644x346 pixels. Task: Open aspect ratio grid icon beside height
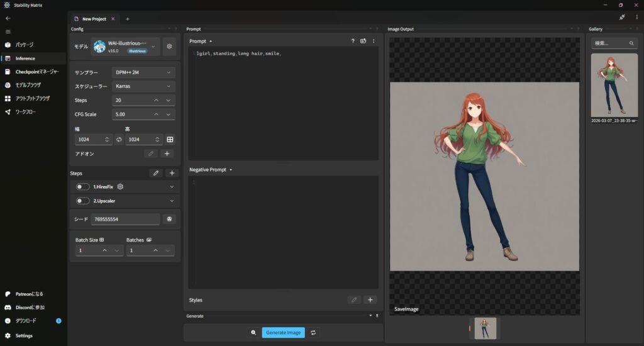(170, 139)
